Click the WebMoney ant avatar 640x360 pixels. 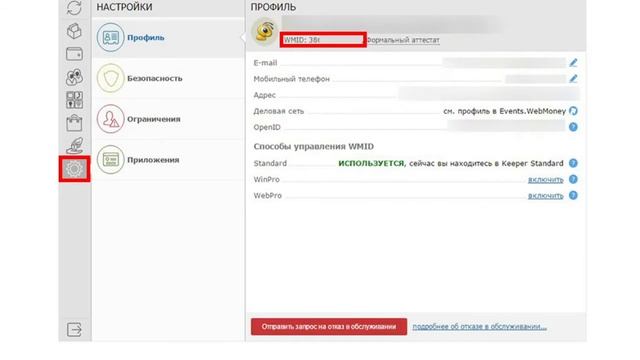(x=264, y=31)
